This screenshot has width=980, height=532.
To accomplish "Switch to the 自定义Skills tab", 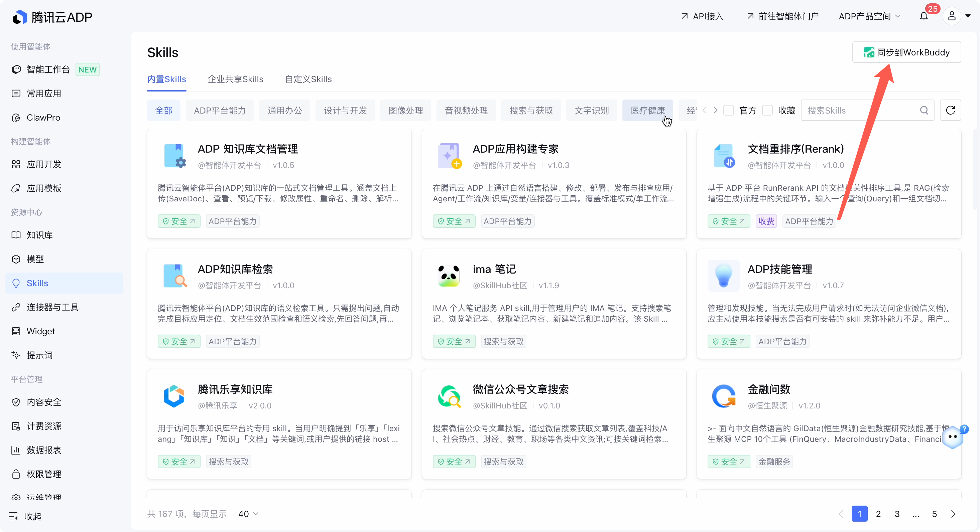I will tap(309, 79).
